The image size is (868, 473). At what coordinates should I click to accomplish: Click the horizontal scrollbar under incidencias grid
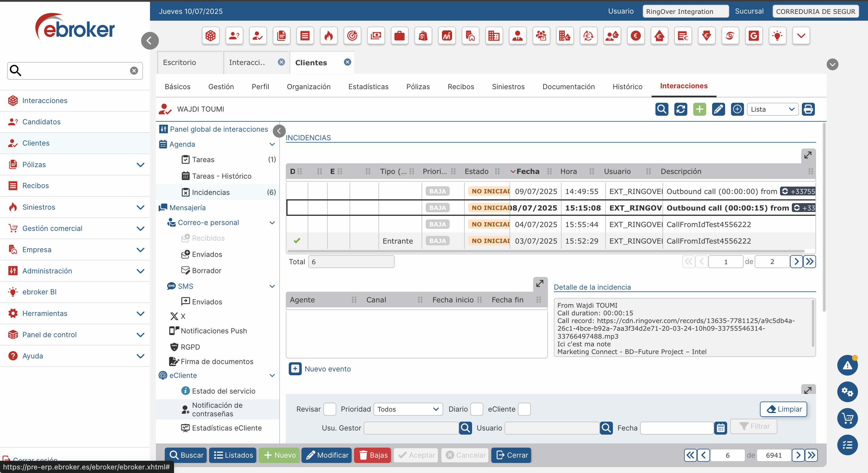(546, 251)
